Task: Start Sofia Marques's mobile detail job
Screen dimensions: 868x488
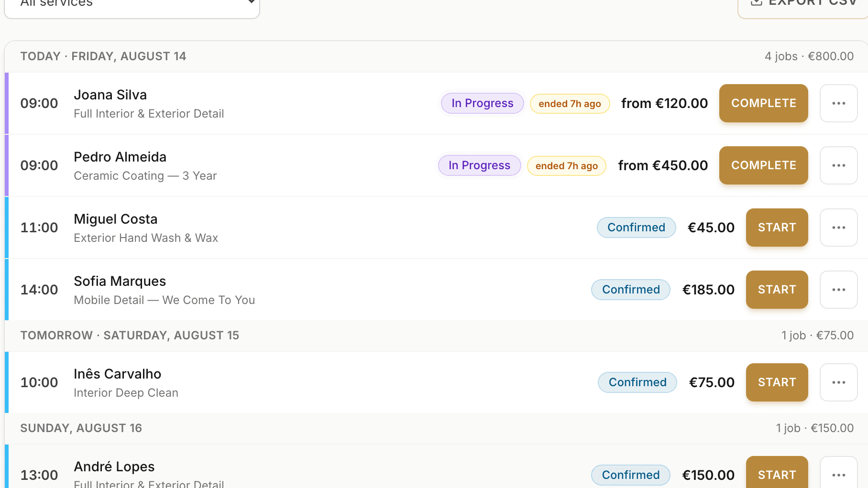Action: pyautogui.click(x=777, y=290)
